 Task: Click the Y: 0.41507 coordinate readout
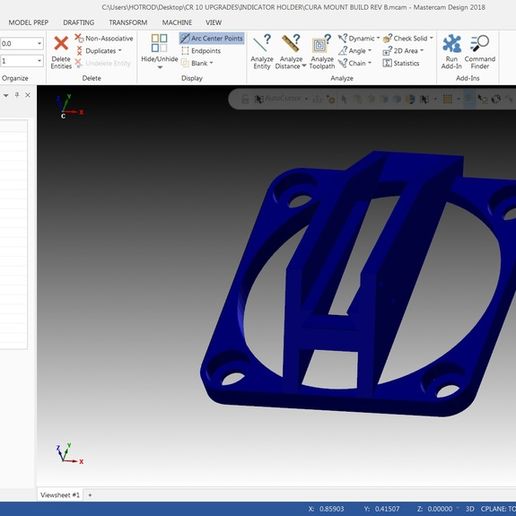pos(382,509)
